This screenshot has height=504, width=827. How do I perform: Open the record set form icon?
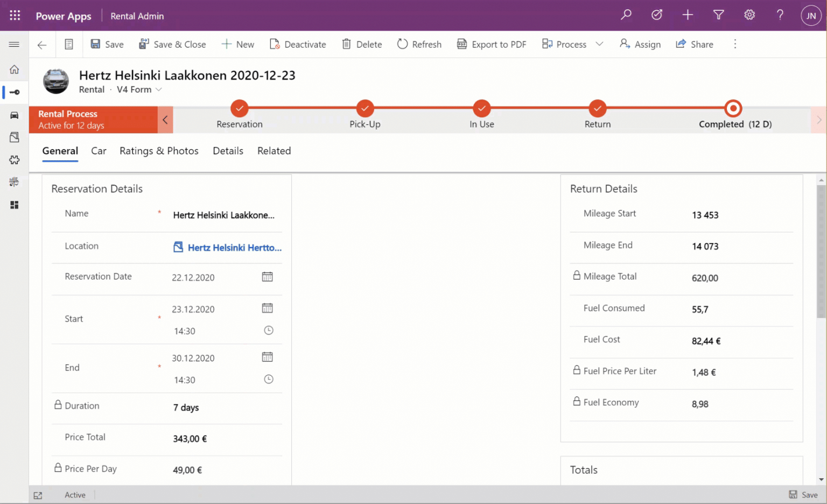pos(69,44)
